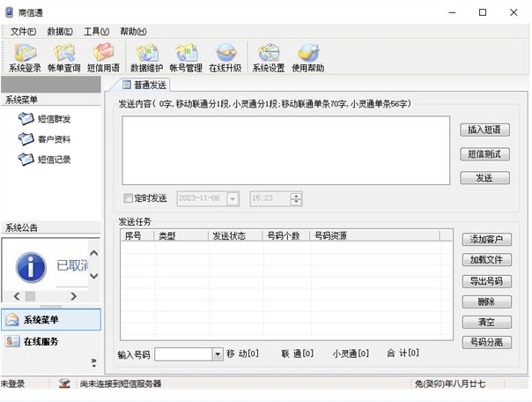Open the 帮助(H) menu
This screenshot has width=532, height=402.
point(133,32)
